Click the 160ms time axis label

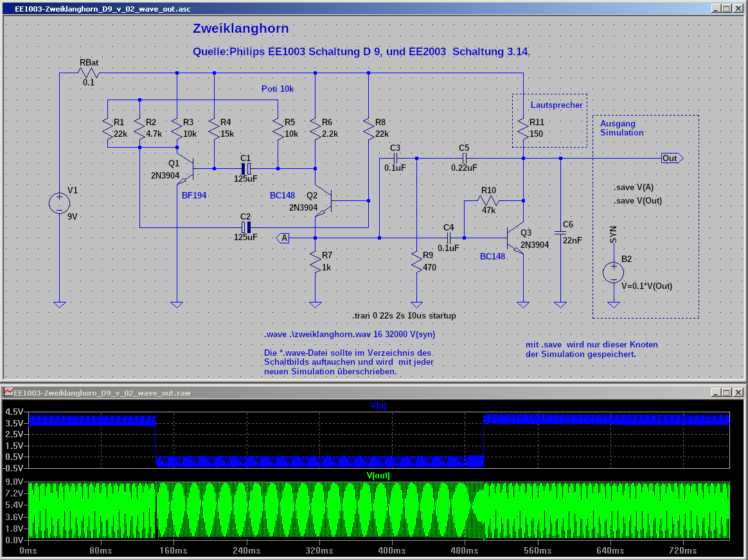[173, 550]
